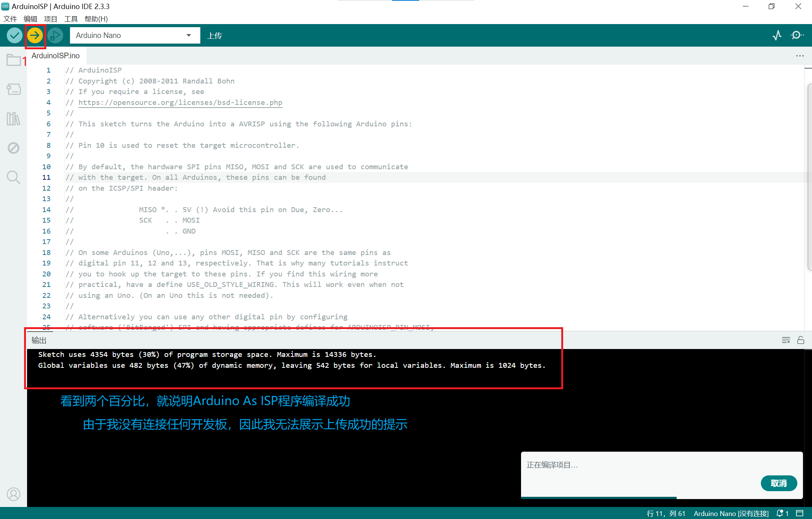Open the 编辑 menu
The image size is (812, 519).
(30, 19)
